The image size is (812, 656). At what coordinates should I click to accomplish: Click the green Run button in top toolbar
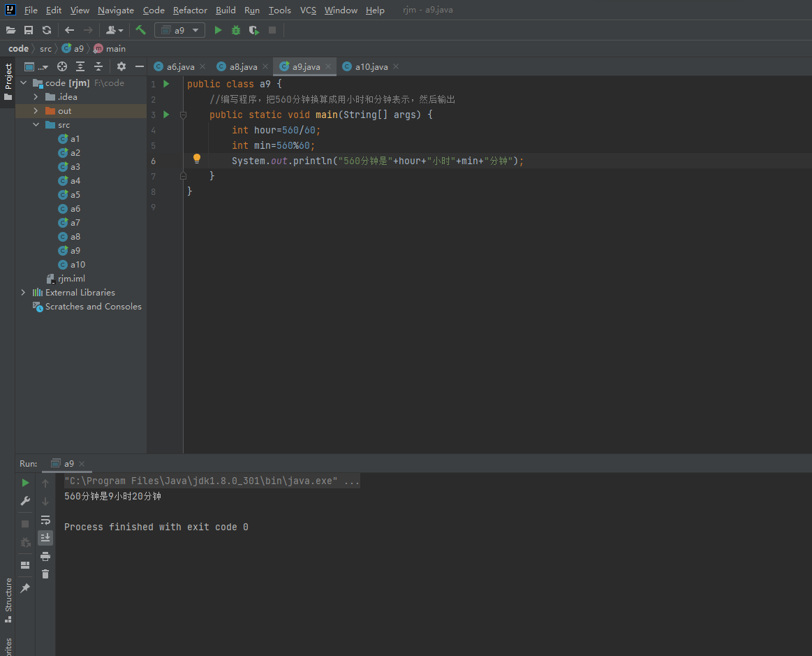pyautogui.click(x=218, y=30)
